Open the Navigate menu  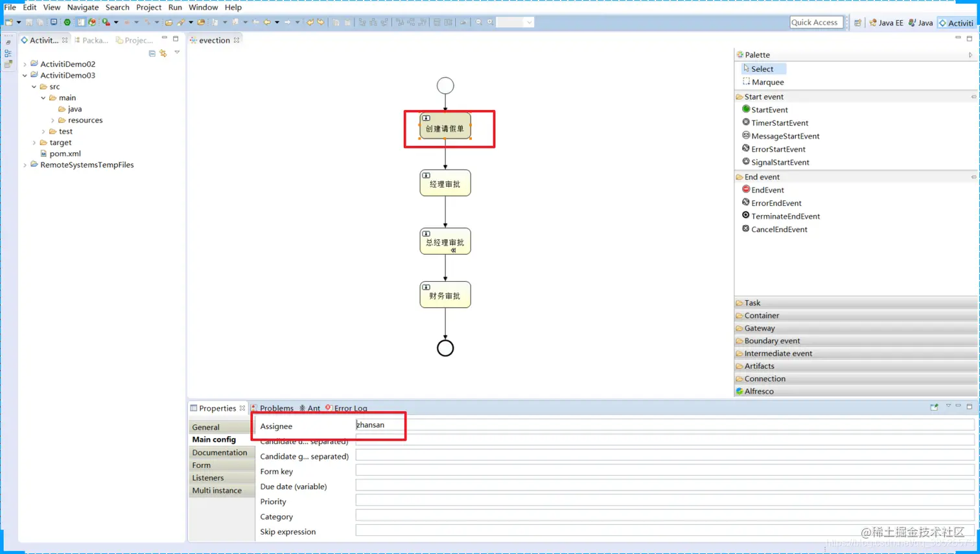click(83, 7)
